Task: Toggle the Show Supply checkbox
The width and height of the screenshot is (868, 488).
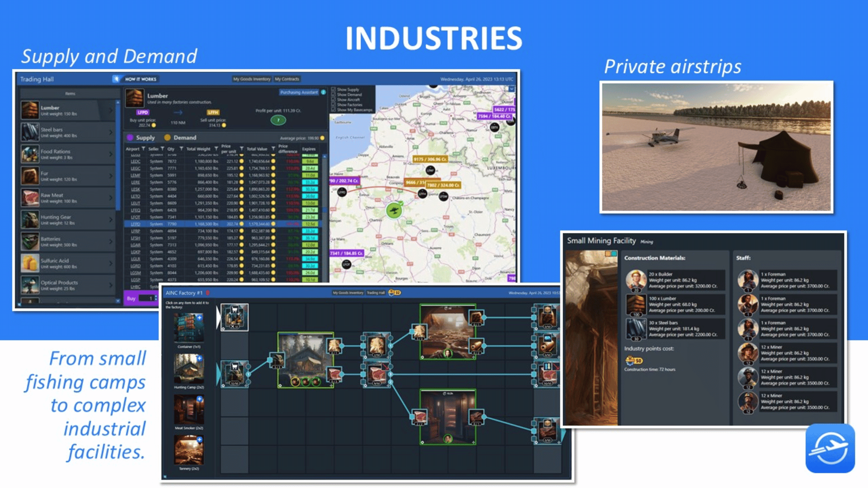Action: 334,89
